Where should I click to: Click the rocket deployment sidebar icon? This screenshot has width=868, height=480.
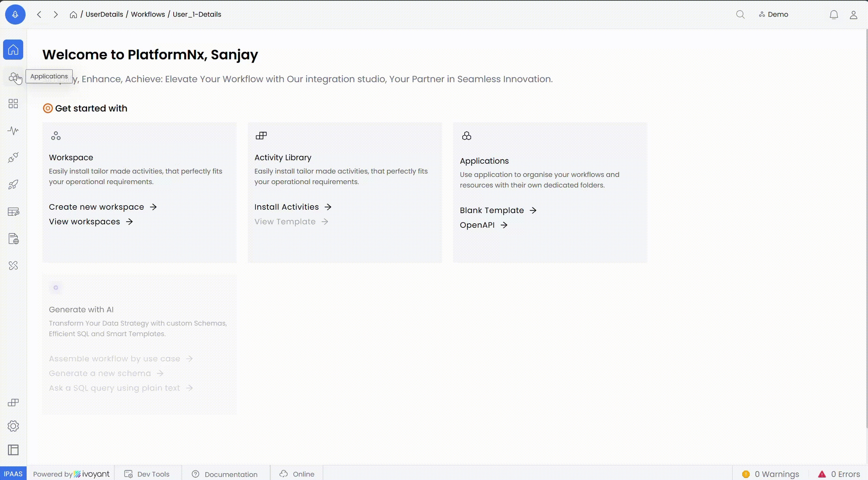[x=13, y=184]
